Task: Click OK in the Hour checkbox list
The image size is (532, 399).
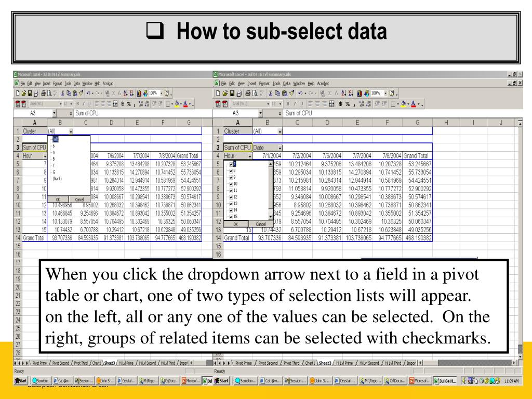Action: coord(236,224)
